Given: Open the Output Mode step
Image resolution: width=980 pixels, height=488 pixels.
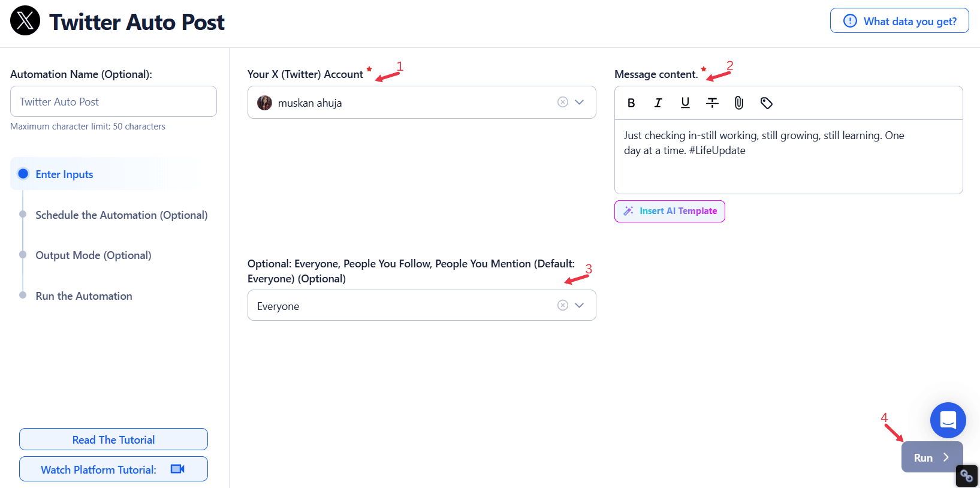Looking at the screenshot, I should 93,255.
